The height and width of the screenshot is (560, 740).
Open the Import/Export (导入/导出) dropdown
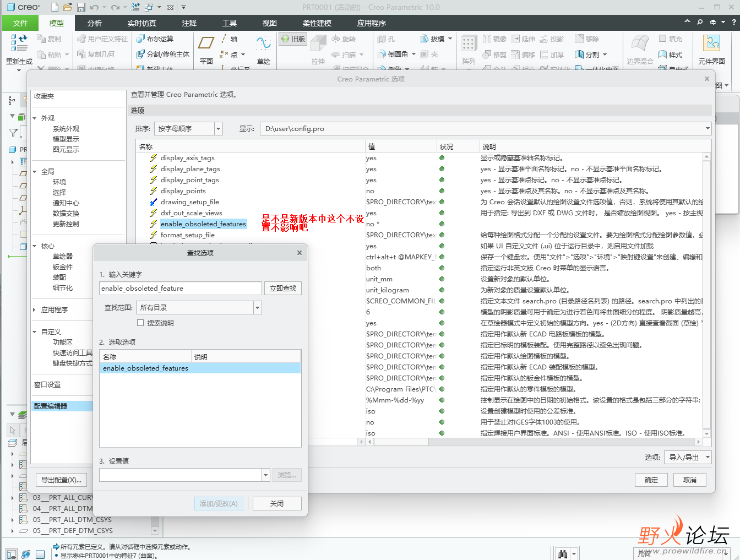click(688, 458)
